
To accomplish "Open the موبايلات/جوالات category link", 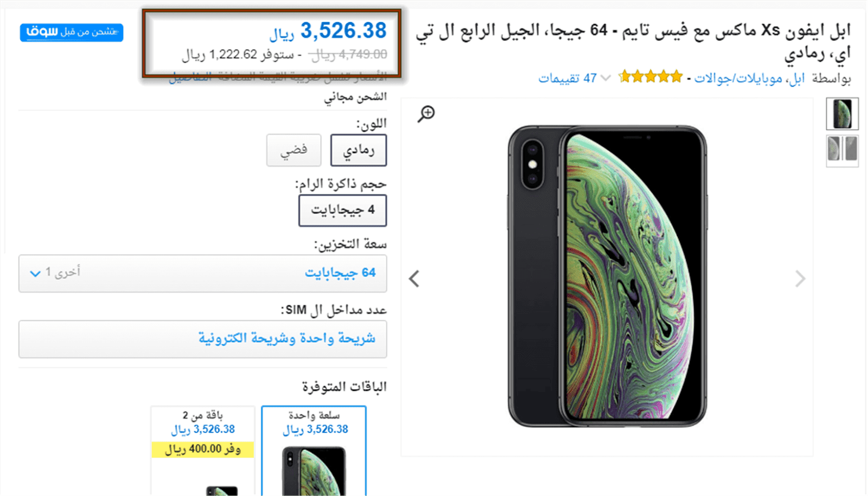I will click(x=738, y=79).
